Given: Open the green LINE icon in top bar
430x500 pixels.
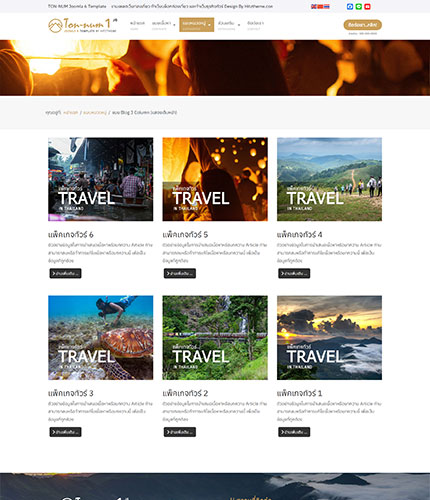Looking at the screenshot, I should tap(359, 7).
